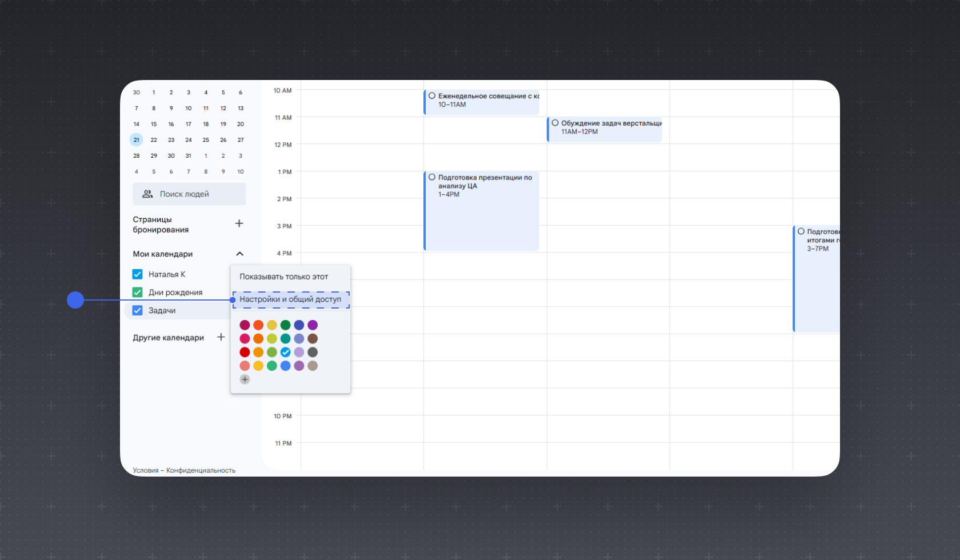This screenshot has width=960, height=560.
Task: Click the custom color plus icon
Action: [x=245, y=379]
